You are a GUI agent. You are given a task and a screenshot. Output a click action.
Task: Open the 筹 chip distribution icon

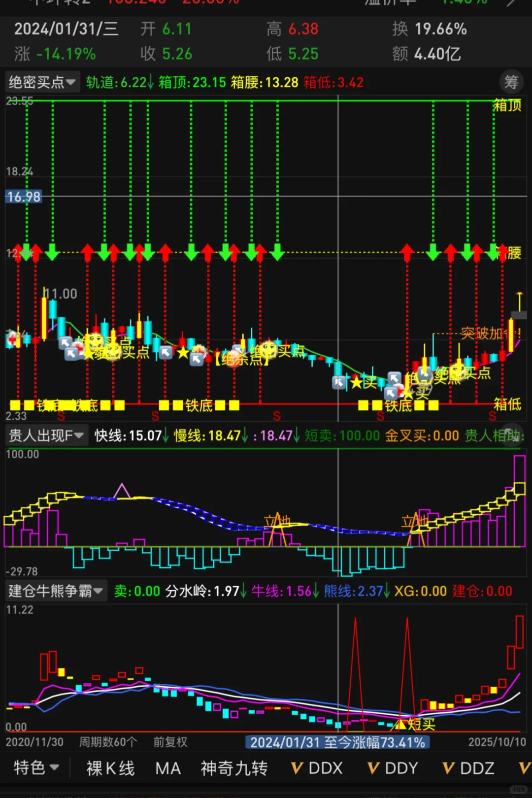pos(511,82)
